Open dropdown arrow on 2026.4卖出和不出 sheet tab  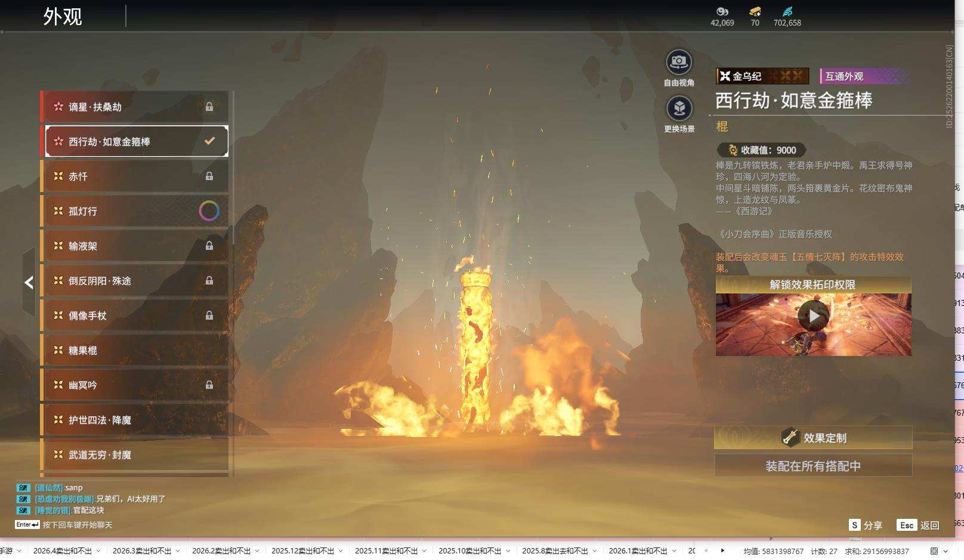[98, 551]
